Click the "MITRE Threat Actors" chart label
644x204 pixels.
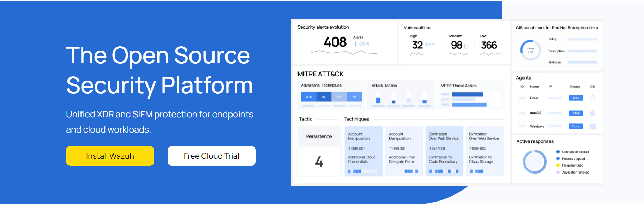coord(459,86)
